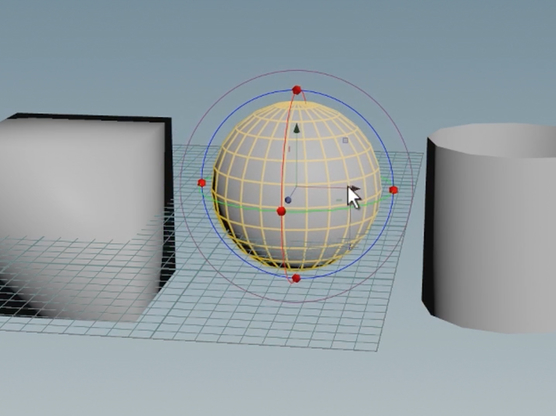The height and width of the screenshot is (416, 556).
Task: Click the green upward translate arrow
Action: (296, 129)
